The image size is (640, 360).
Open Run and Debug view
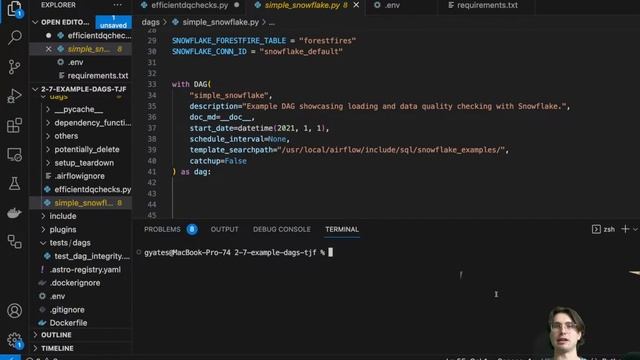(14, 96)
